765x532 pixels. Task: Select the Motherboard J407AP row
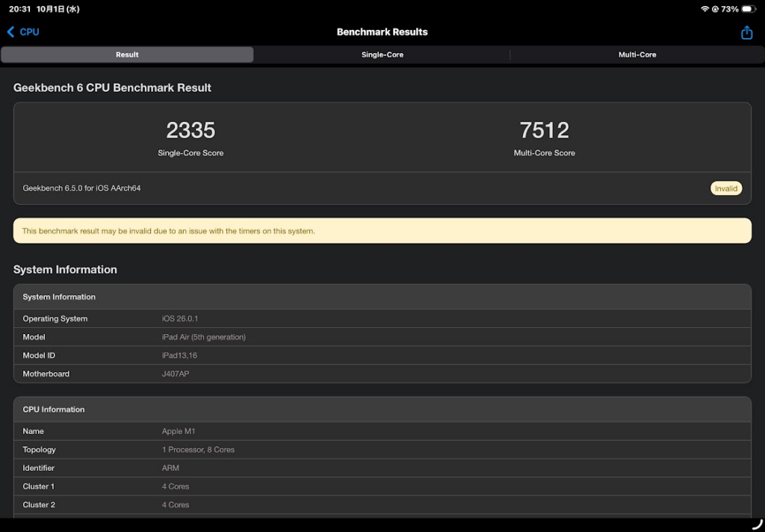pyautogui.click(x=382, y=374)
